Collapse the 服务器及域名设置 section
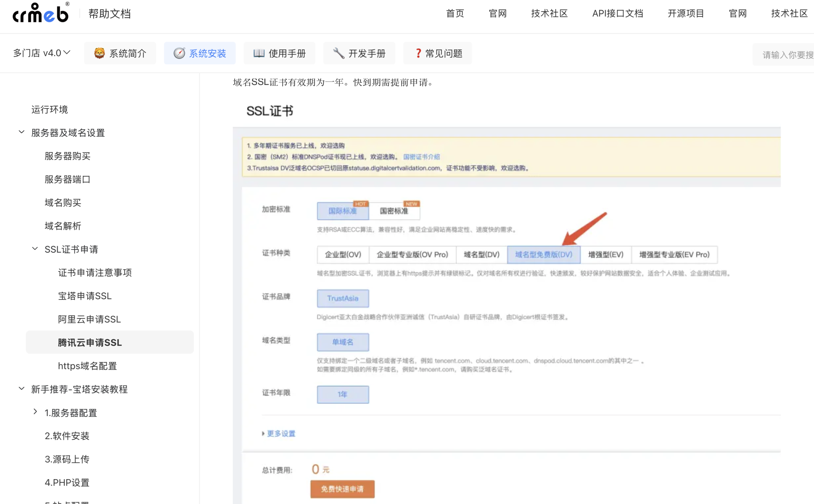The image size is (814, 504). pos(22,132)
